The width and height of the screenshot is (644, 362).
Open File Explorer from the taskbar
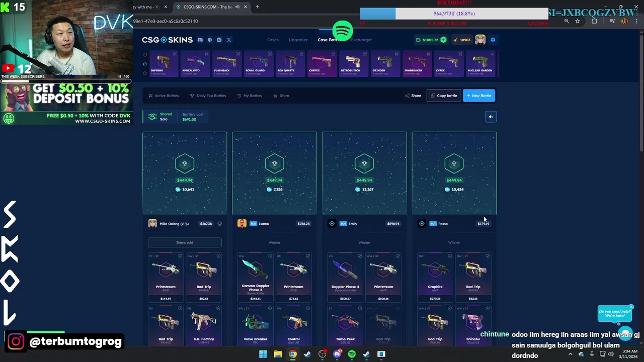[x=278, y=354]
